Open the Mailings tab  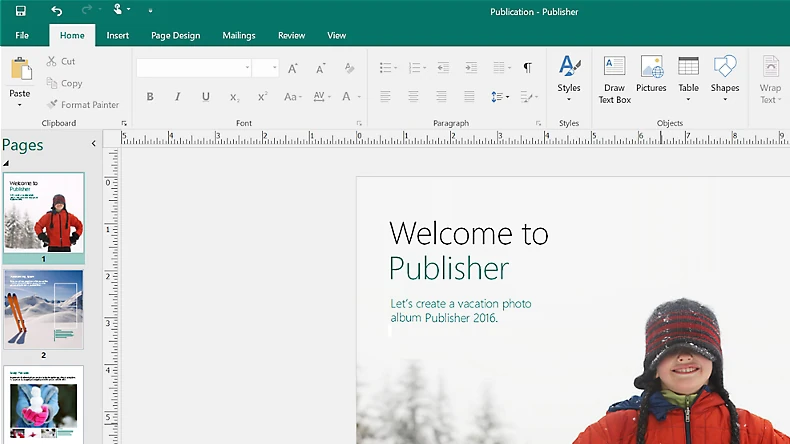click(x=239, y=35)
